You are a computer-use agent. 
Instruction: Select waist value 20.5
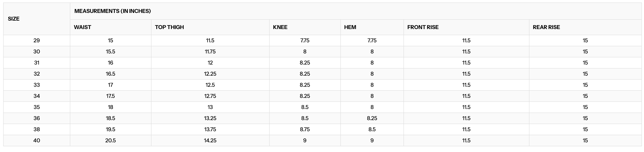coord(110,141)
